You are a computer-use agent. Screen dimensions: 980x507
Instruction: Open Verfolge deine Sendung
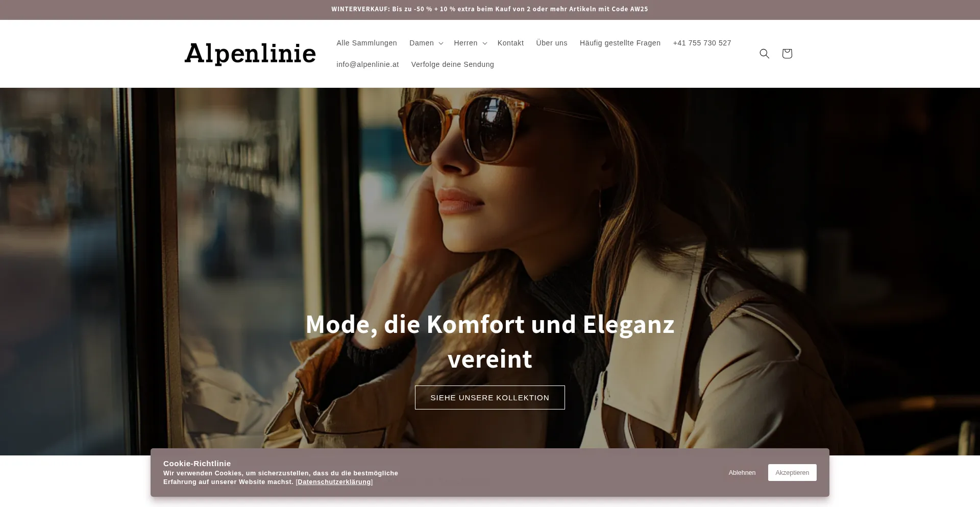click(453, 64)
